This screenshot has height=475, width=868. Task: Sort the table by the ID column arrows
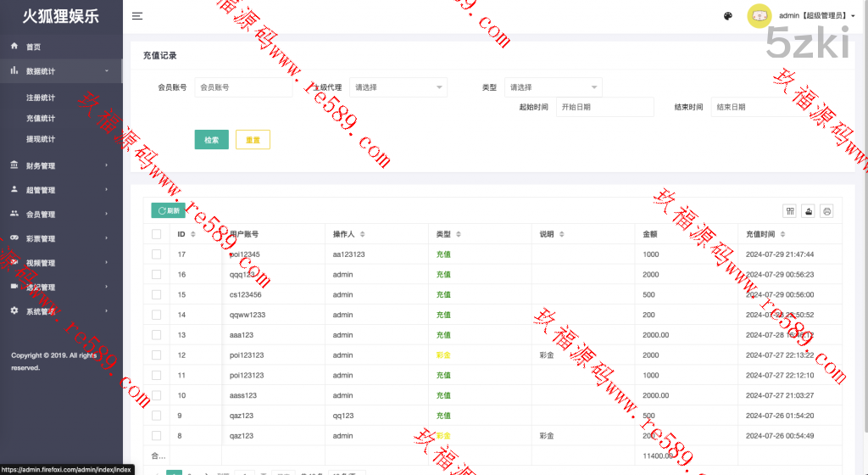coord(193,234)
